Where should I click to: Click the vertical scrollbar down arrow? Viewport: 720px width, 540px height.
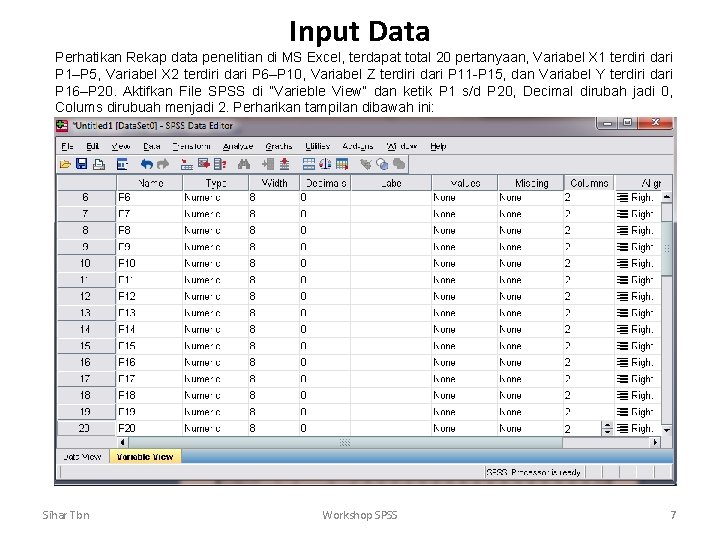[667, 430]
